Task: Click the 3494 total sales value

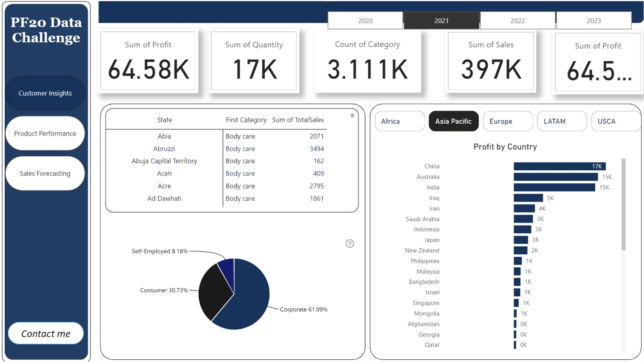Action: pyautogui.click(x=317, y=149)
